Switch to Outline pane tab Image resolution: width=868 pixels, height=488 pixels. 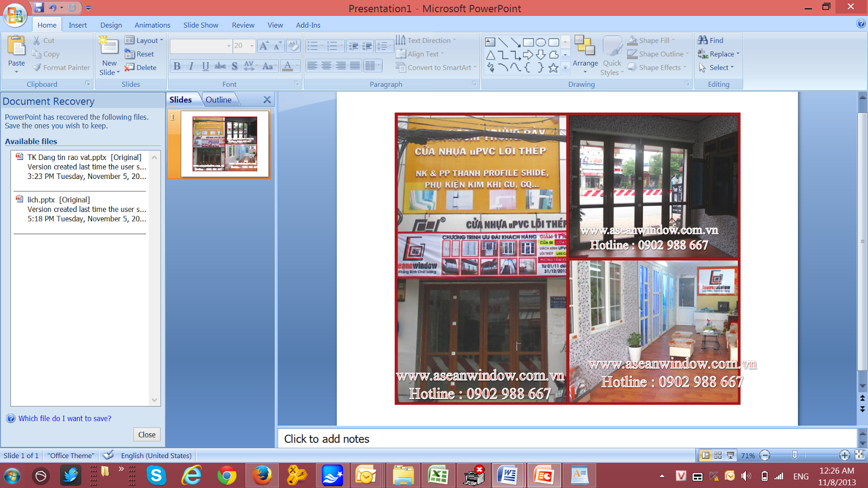click(x=218, y=100)
